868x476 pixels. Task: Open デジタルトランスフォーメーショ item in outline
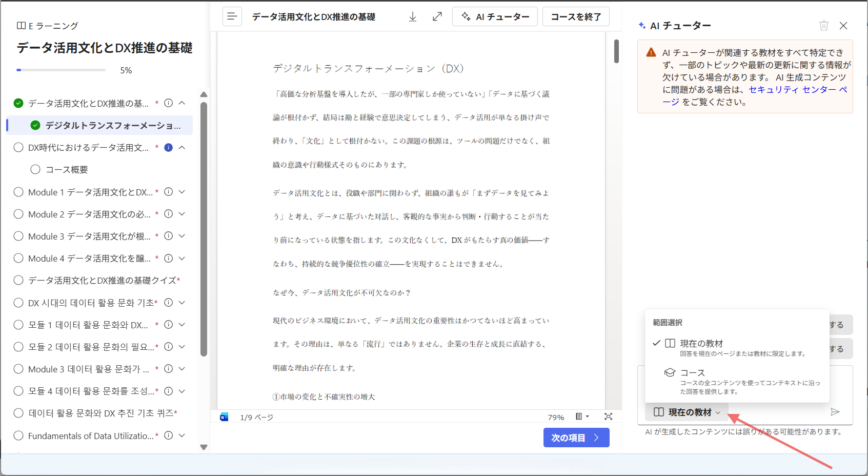coord(100,126)
